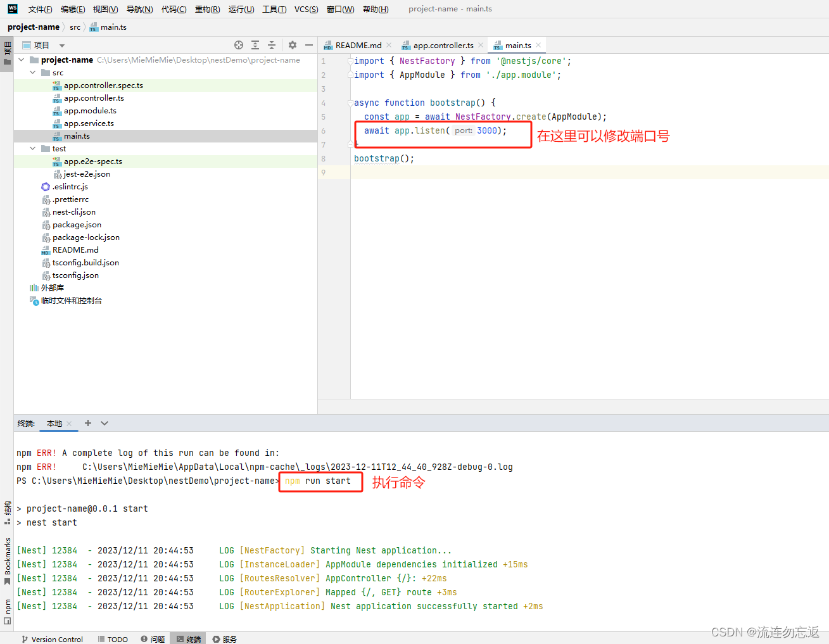Open the 问题 (Problems) tool window
The height and width of the screenshot is (644, 829).
point(153,639)
